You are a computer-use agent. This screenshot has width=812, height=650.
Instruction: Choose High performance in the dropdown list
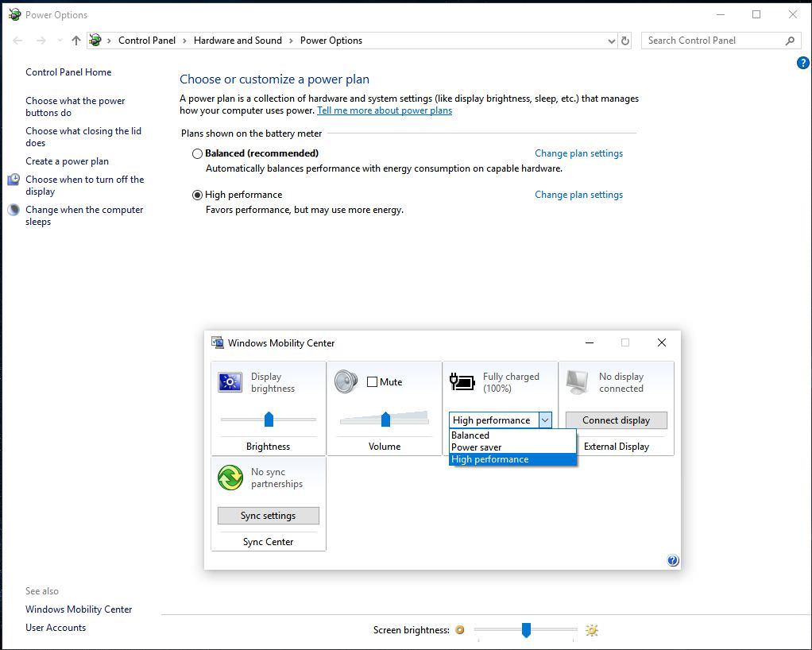pyautogui.click(x=512, y=459)
